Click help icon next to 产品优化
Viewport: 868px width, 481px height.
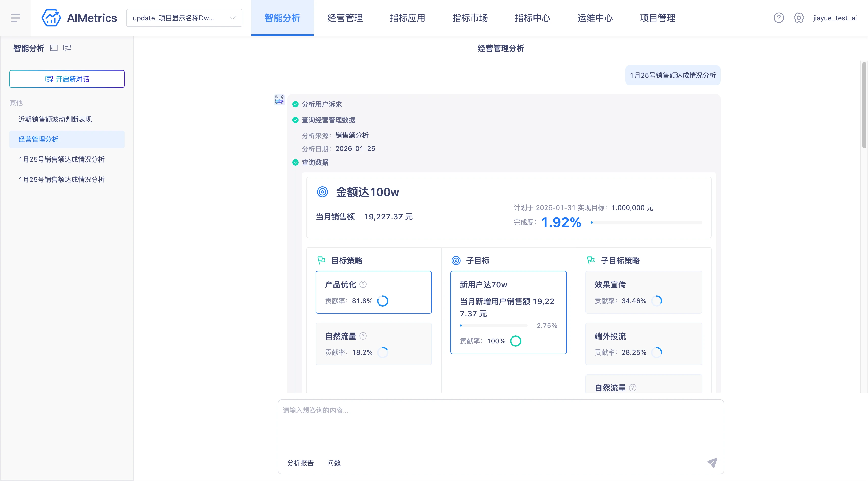363,284
